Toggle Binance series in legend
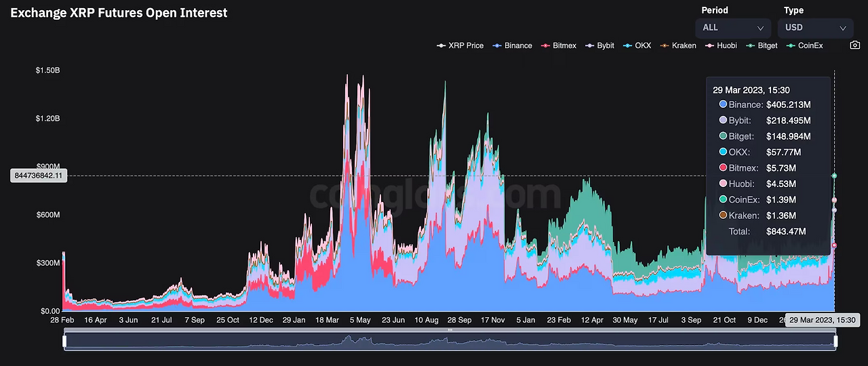868x366 pixels. pos(513,45)
